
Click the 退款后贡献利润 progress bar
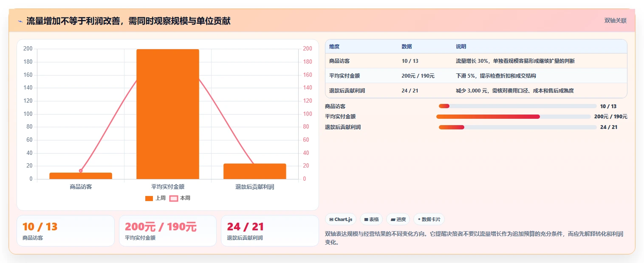point(518,127)
